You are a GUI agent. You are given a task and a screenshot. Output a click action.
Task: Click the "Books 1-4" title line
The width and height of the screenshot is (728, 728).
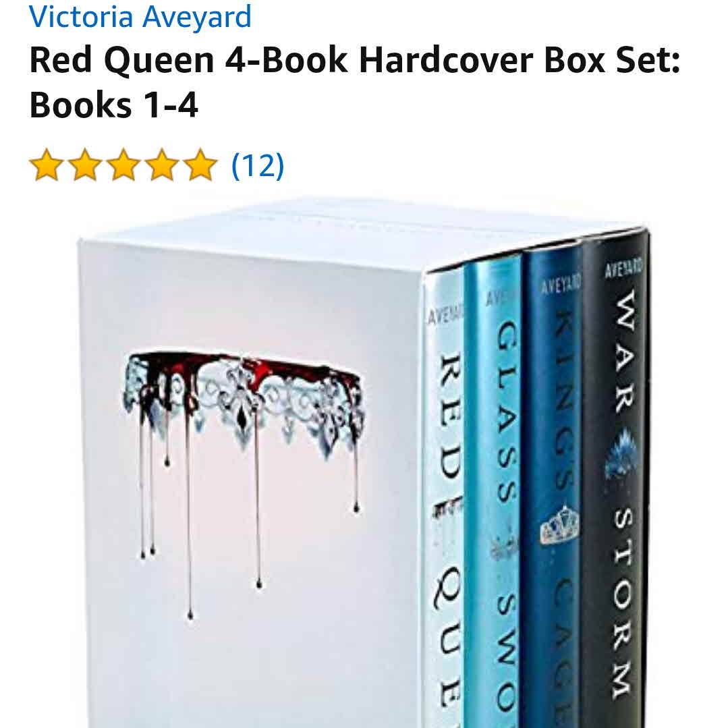[114, 105]
